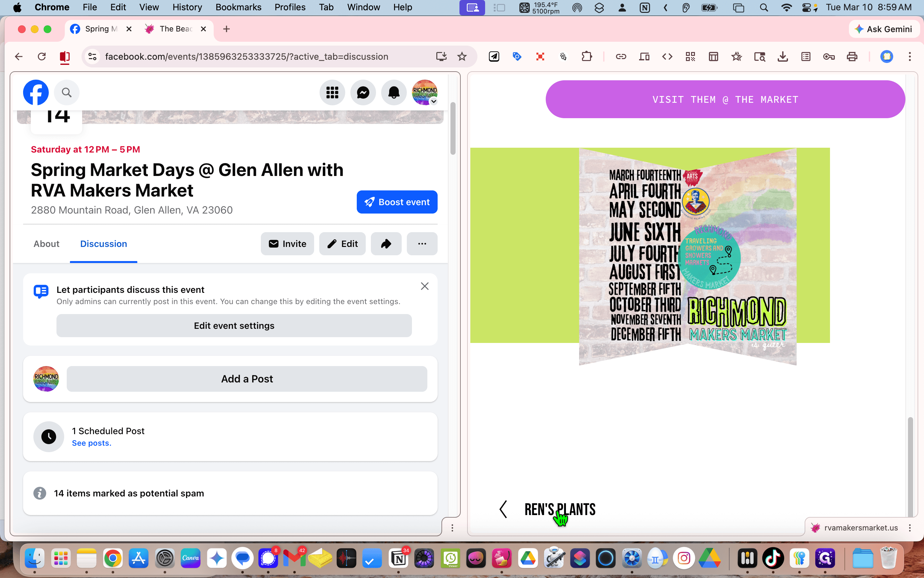Switch to The Beac browser tab
Viewport: 924px width, 578px height.
pos(176,29)
